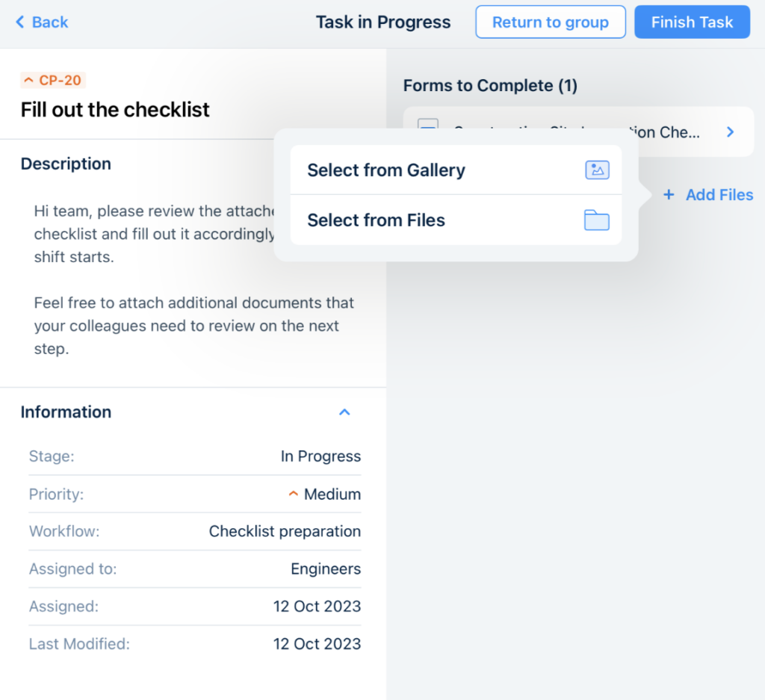Screen dimensions: 765x700
Task: Click the Fill out the checklist title
Action: 115,110
